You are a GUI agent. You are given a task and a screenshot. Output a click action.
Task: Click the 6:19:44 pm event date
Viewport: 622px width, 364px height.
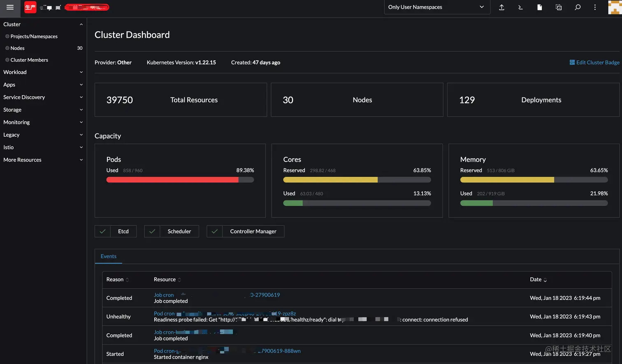tap(565, 298)
